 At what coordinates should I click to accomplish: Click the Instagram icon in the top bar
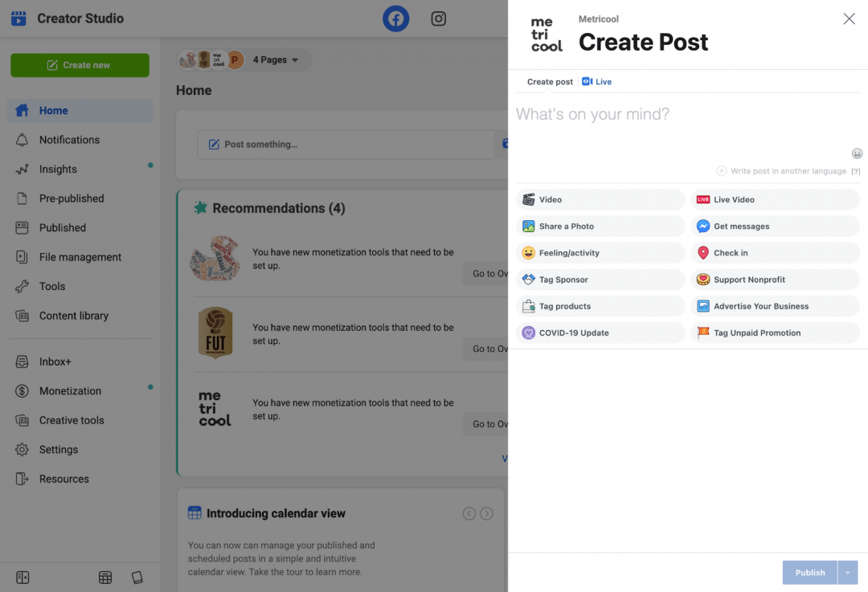[438, 18]
